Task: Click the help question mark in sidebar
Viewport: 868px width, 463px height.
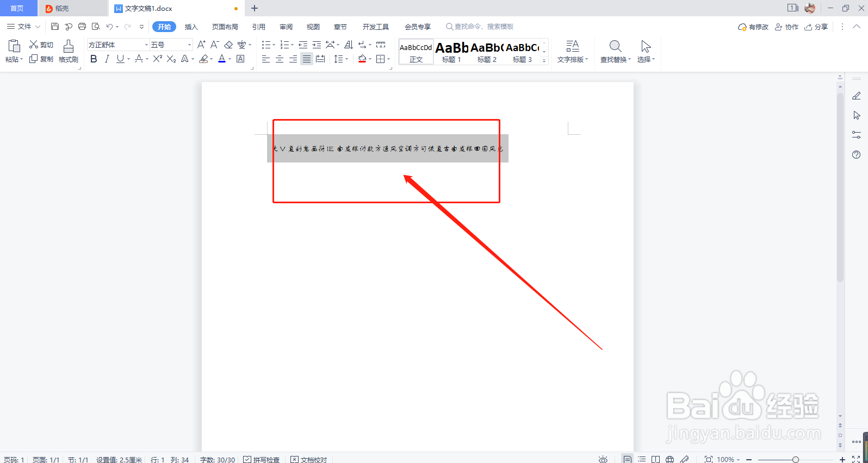Action: [x=857, y=154]
